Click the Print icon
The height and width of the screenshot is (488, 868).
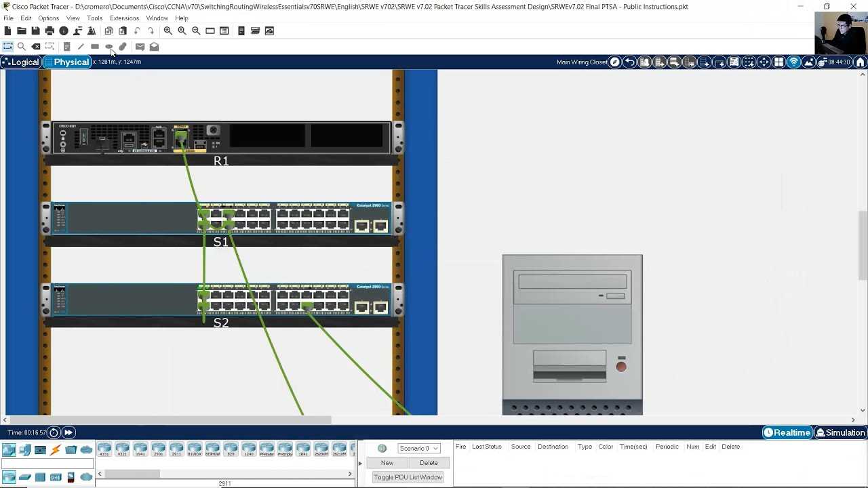coord(50,30)
